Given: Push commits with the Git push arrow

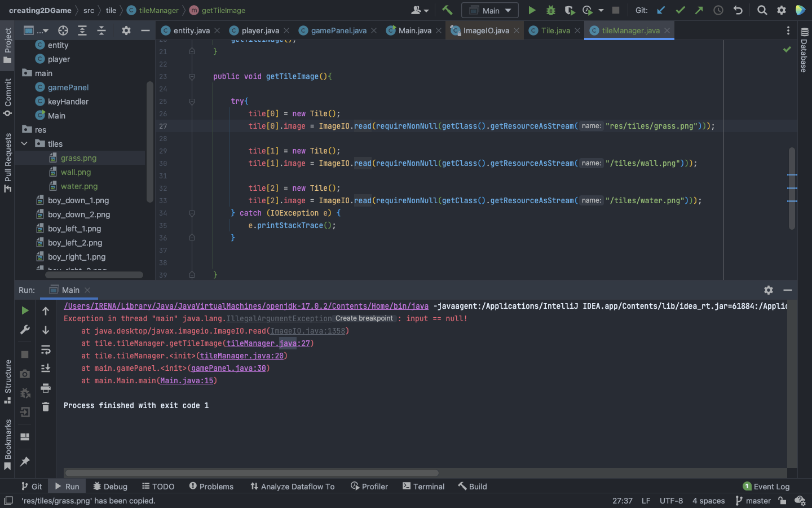Looking at the screenshot, I should click(x=699, y=10).
